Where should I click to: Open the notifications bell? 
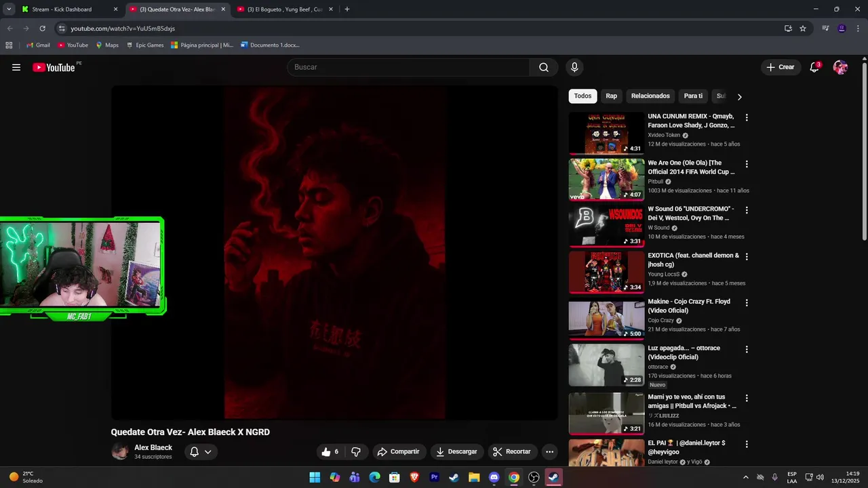pyautogui.click(x=814, y=67)
